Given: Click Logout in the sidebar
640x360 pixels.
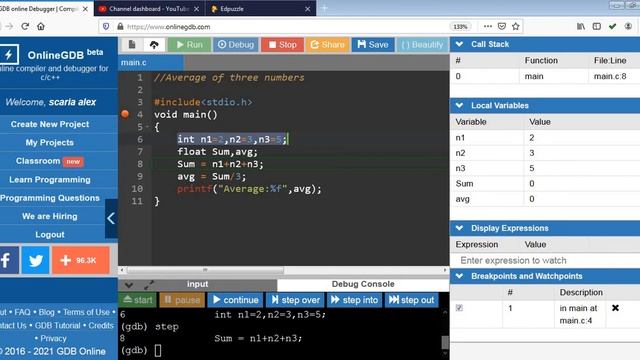Looking at the screenshot, I should (x=50, y=235).
